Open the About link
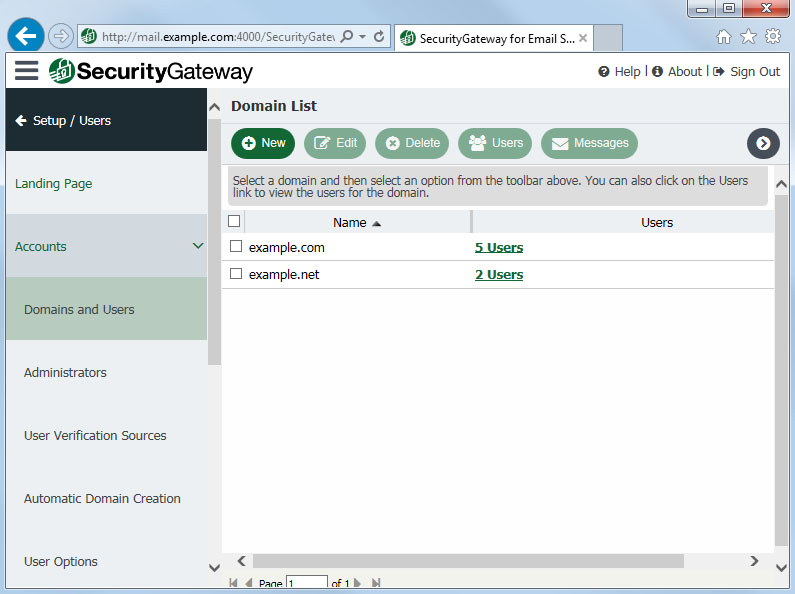The width and height of the screenshot is (795, 594). (x=677, y=72)
